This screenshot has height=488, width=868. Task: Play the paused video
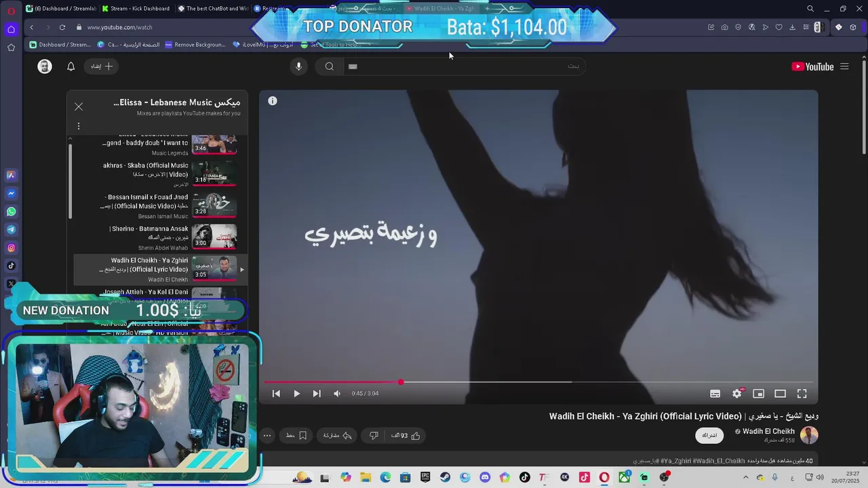(x=296, y=393)
